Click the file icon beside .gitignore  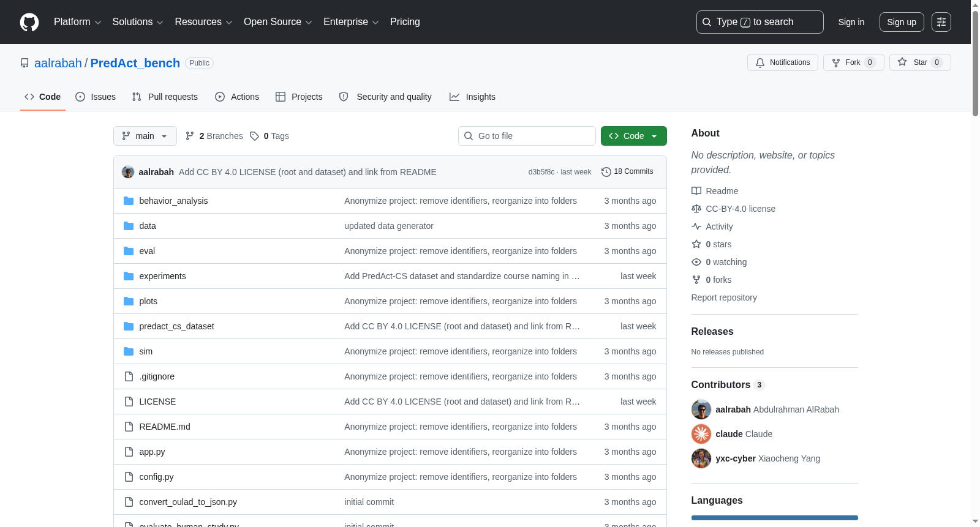pyautogui.click(x=129, y=376)
